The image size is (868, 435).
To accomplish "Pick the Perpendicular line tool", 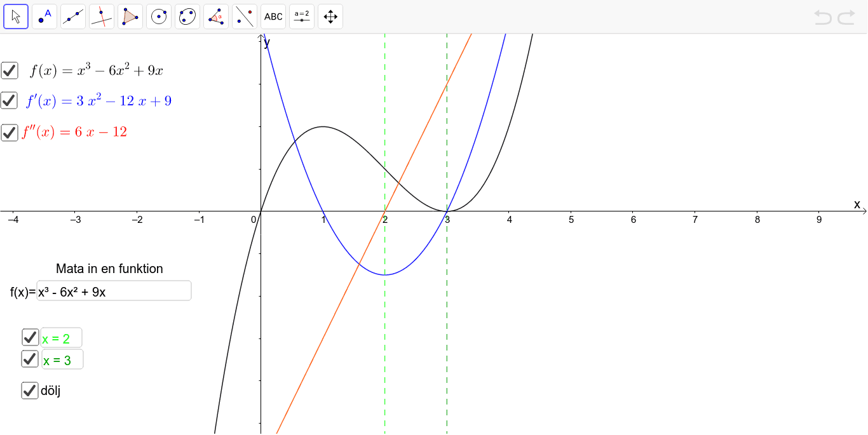I will pos(102,17).
